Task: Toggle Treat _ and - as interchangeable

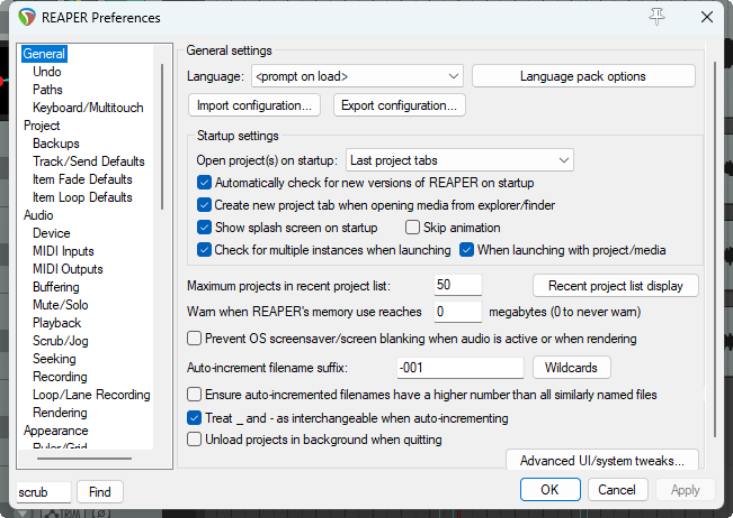Action: 194,417
